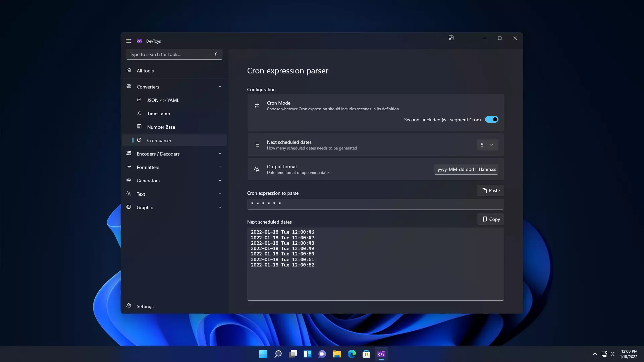
Task: Click the Cron parser clock icon
Action: click(x=139, y=140)
